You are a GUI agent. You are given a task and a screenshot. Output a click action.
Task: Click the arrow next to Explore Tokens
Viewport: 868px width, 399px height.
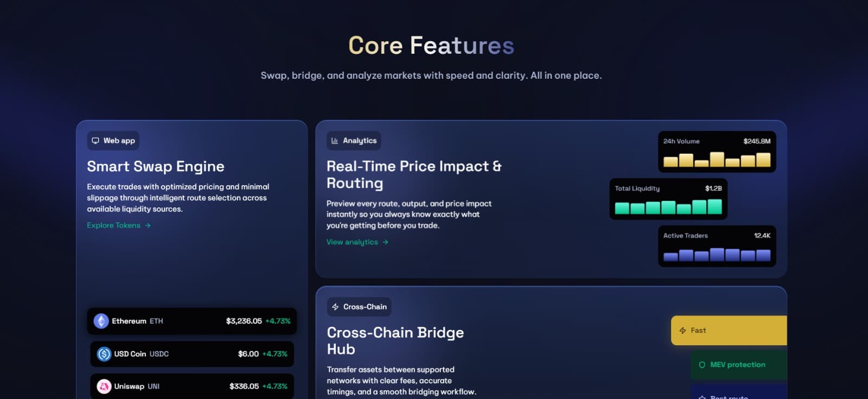click(x=148, y=225)
